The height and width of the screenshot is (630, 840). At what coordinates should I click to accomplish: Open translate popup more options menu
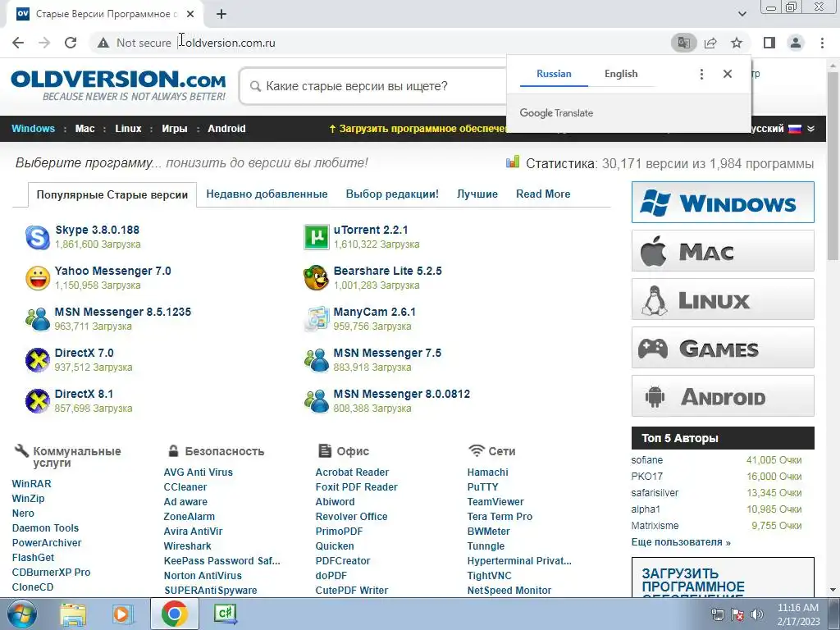tap(701, 74)
